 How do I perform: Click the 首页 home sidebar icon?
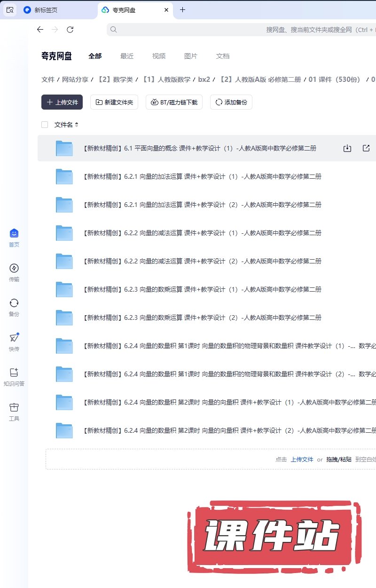(x=14, y=234)
